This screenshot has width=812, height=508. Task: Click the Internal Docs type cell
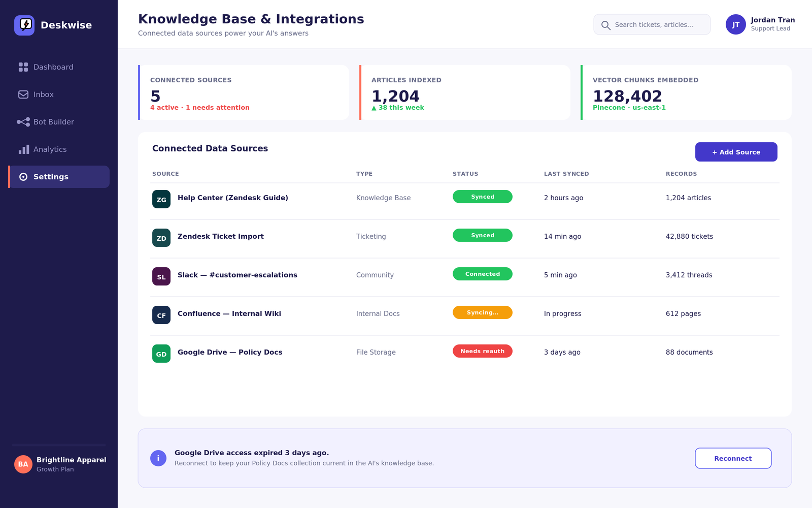point(378,313)
